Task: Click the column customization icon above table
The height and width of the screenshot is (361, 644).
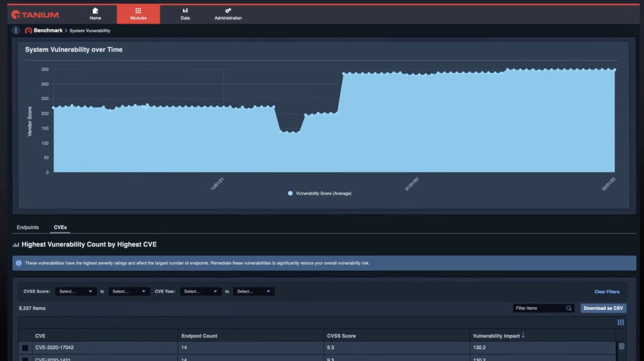Action: click(x=620, y=323)
